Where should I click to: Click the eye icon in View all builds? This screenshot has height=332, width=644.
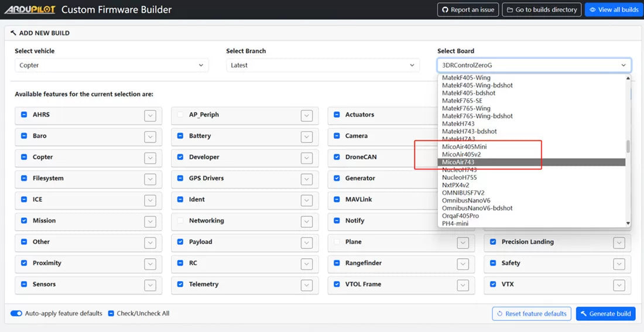[592, 10]
